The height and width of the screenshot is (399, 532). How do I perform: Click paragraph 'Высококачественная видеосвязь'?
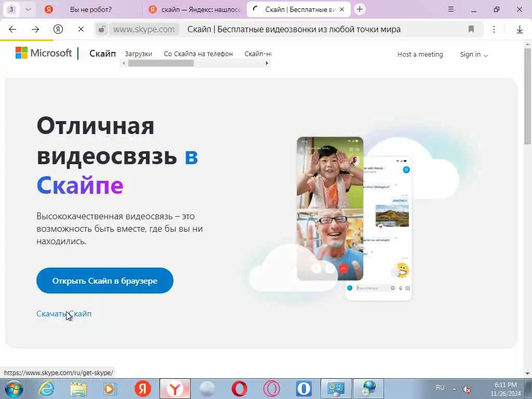click(x=120, y=229)
